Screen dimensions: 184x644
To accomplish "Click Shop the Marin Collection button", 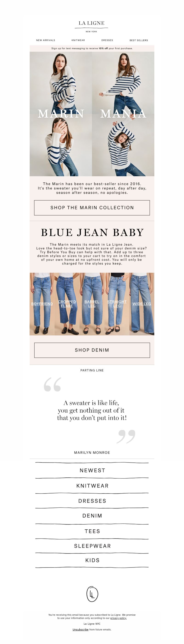I will pos(92,208).
